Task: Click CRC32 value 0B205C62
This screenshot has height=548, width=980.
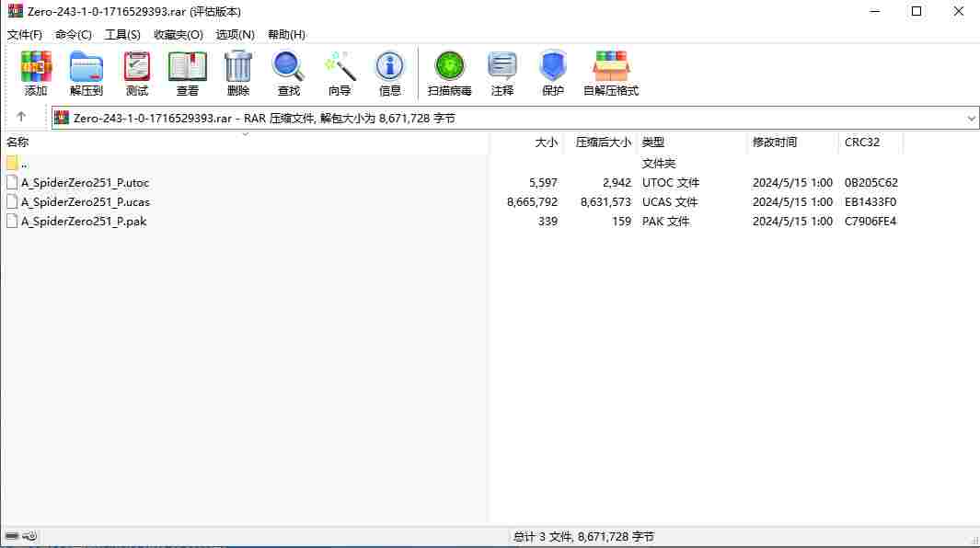Action: coord(871,182)
